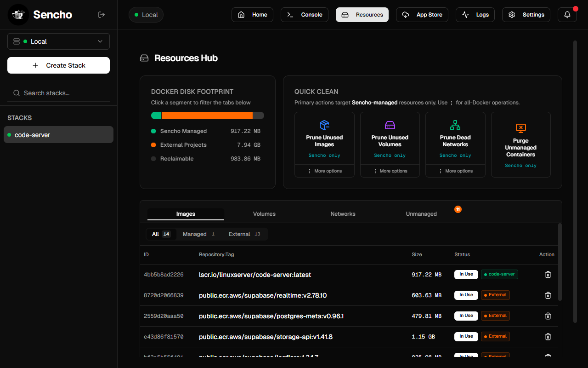Click the Sencho Managed legend entry

click(x=206, y=131)
